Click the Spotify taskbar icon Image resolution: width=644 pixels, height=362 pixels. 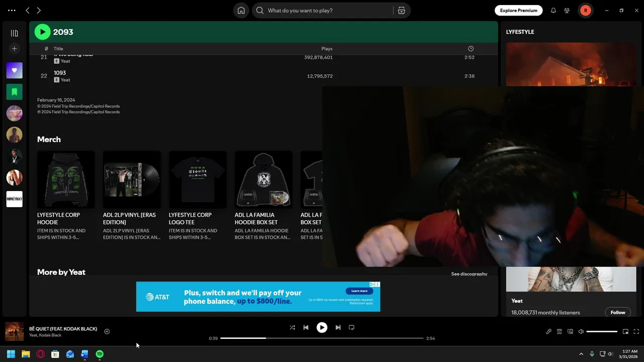click(x=100, y=354)
